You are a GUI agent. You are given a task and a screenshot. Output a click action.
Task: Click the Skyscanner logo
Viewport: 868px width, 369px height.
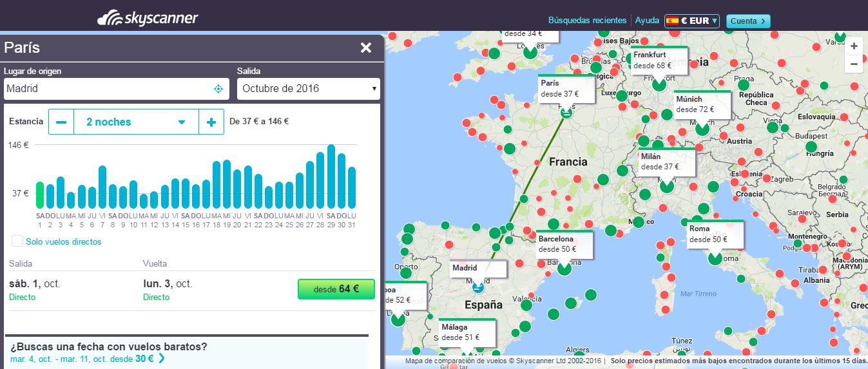pos(148,18)
